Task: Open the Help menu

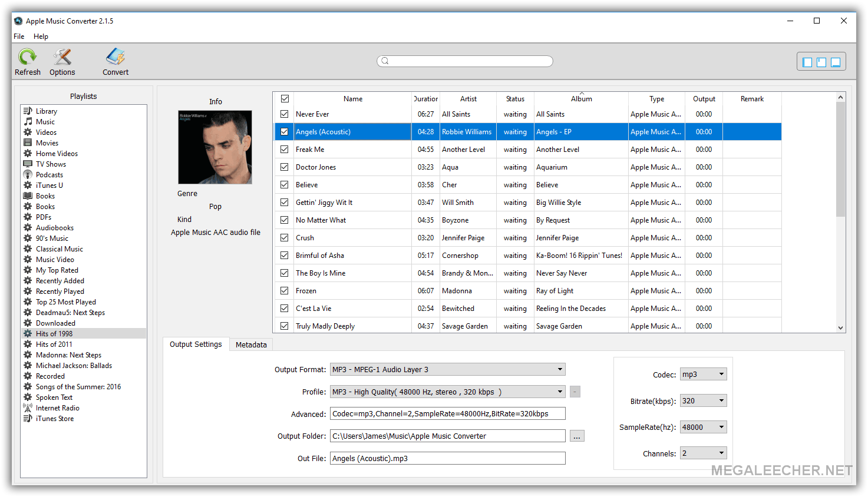Action: tap(41, 37)
